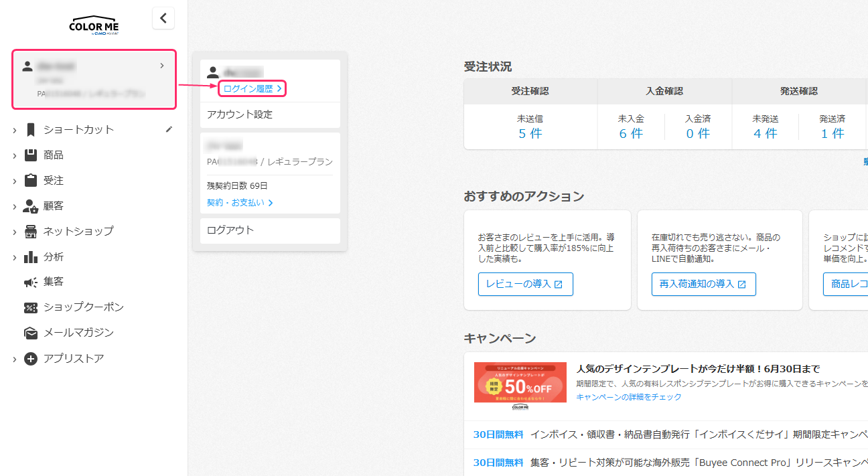Screen dimensions: 868x476
Task: Expand the 商品 menu chevron
Action: pyautogui.click(x=15, y=155)
